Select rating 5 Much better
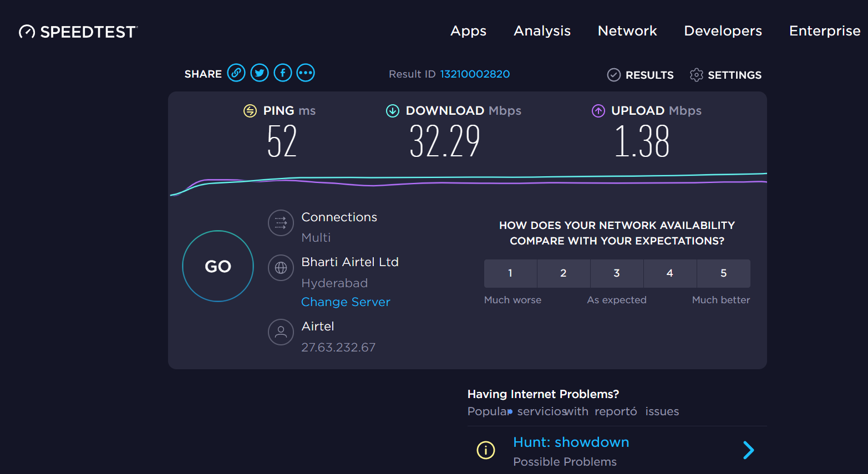Viewport: 868px width, 474px height. pyautogui.click(x=723, y=273)
